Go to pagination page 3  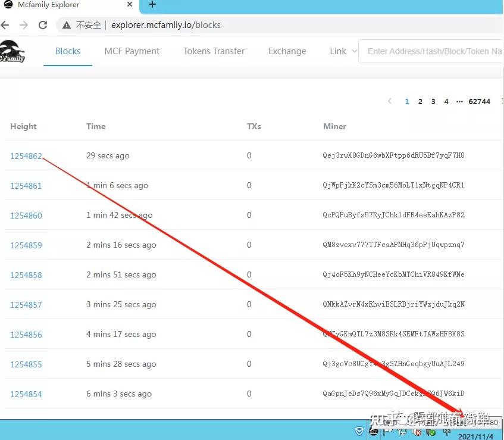pos(433,102)
